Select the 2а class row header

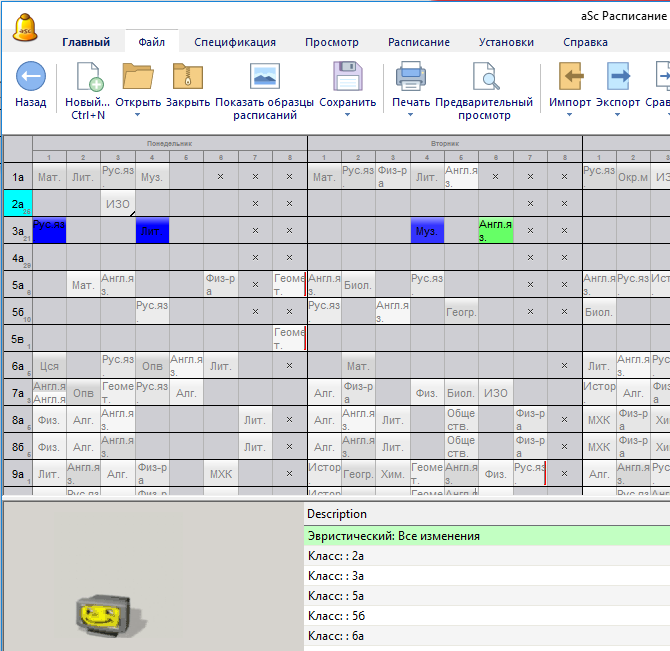coord(17,204)
